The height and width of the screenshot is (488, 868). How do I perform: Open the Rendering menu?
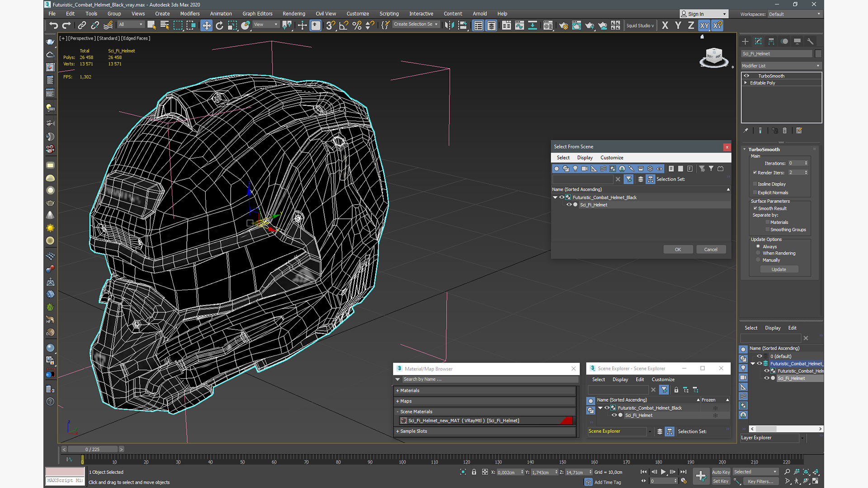[294, 14]
